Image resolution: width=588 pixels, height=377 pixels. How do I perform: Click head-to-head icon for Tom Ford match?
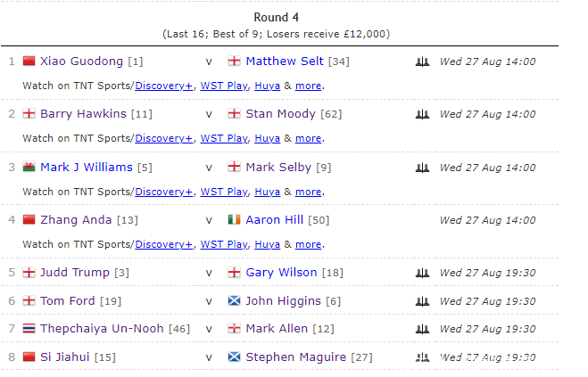pyautogui.click(x=423, y=301)
